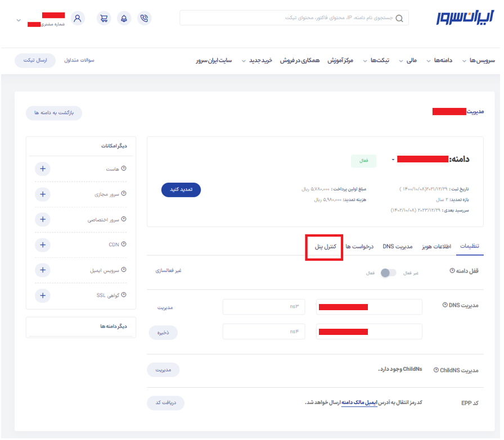This screenshot has width=504, height=440.
Task: Switch to the کنترل پنل tab
Action: point(324,247)
